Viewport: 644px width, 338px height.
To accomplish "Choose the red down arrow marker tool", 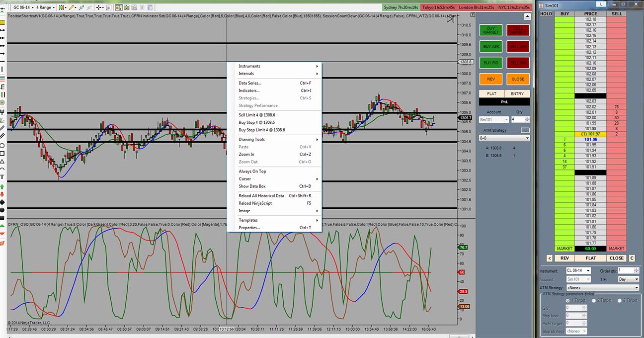I will point(3,194).
